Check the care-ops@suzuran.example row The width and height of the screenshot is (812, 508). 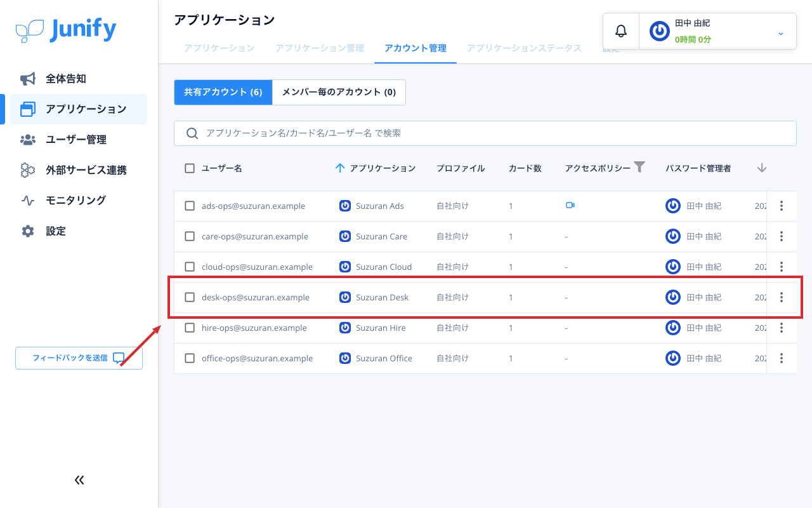pyautogui.click(x=190, y=236)
